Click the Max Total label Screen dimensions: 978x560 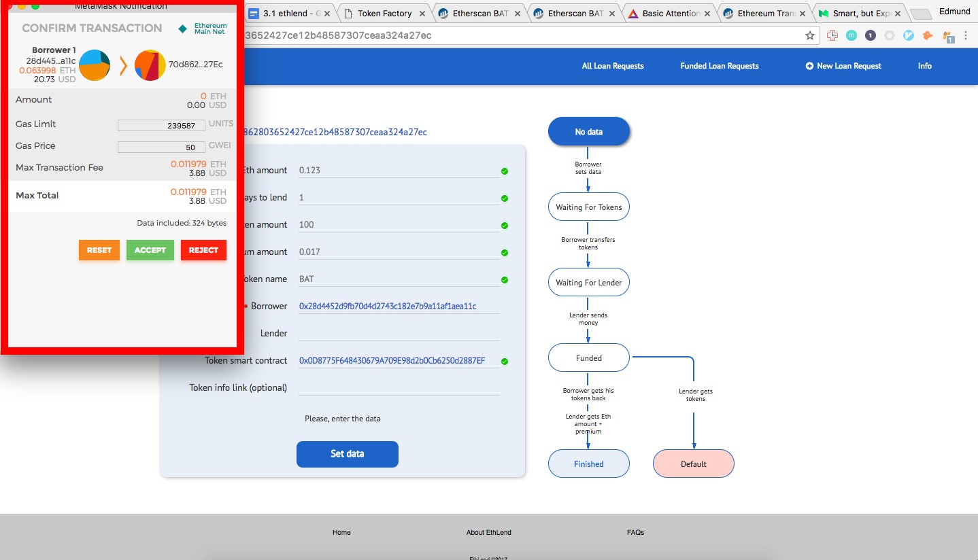point(37,195)
